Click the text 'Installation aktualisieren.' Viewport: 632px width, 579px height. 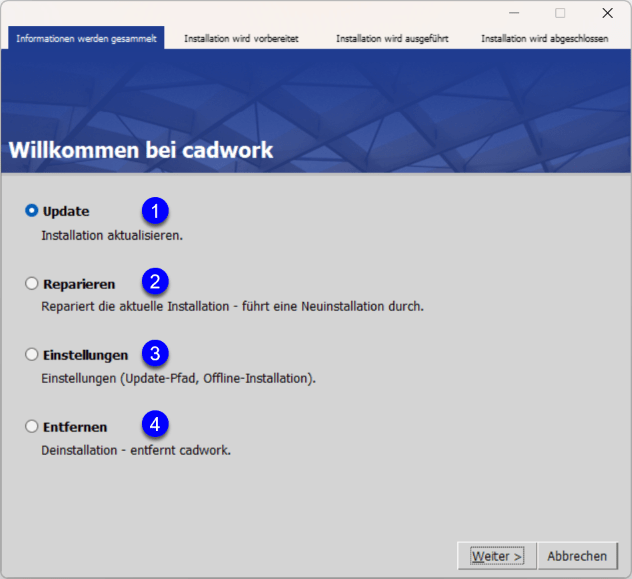click(x=112, y=235)
